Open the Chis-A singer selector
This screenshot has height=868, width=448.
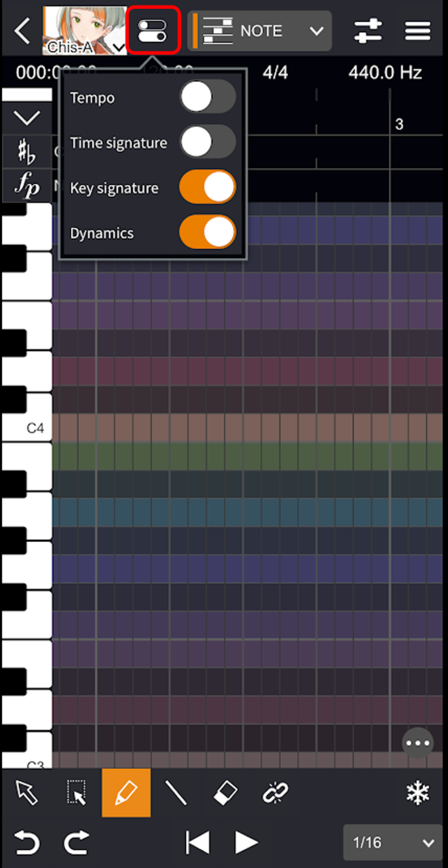tap(85, 31)
